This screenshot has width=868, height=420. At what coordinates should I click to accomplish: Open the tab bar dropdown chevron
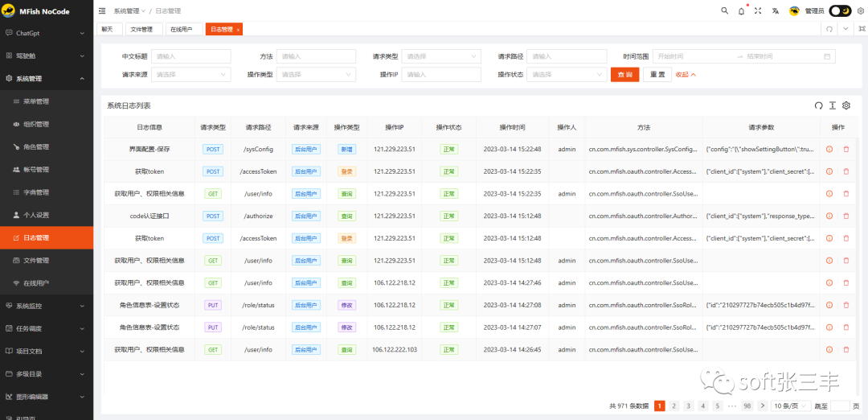pyautogui.click(x=845, y=29)
